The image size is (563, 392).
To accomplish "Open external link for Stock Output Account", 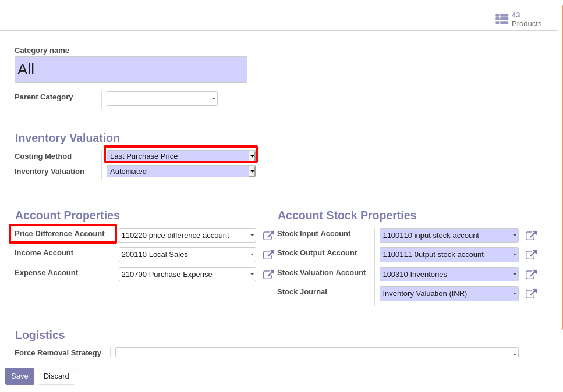I will (531, 255).
